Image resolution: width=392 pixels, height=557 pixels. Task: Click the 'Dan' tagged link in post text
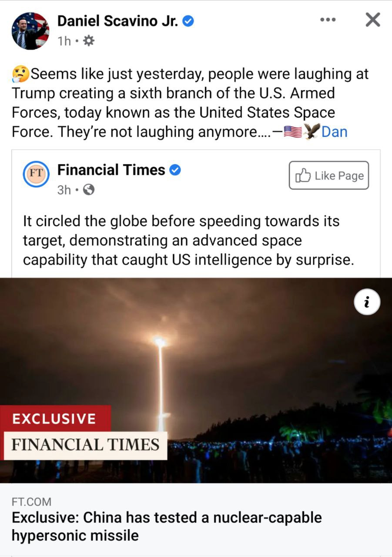coord(334,131)
